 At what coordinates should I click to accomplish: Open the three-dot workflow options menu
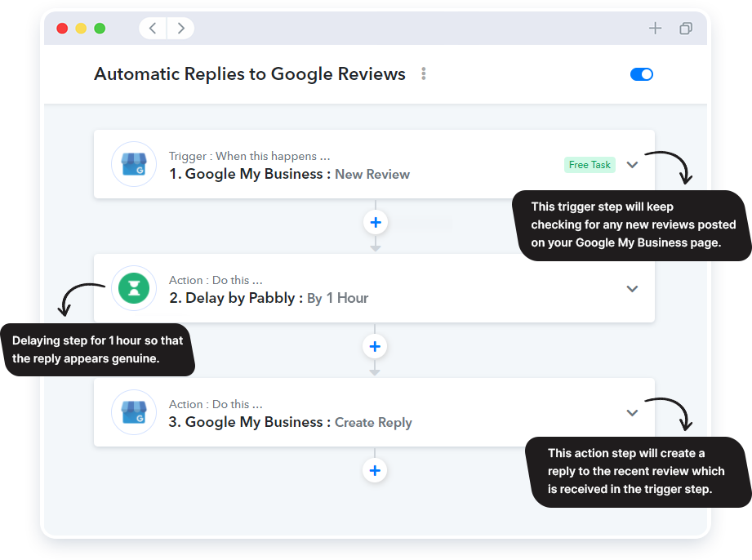(x=424, y=73)
